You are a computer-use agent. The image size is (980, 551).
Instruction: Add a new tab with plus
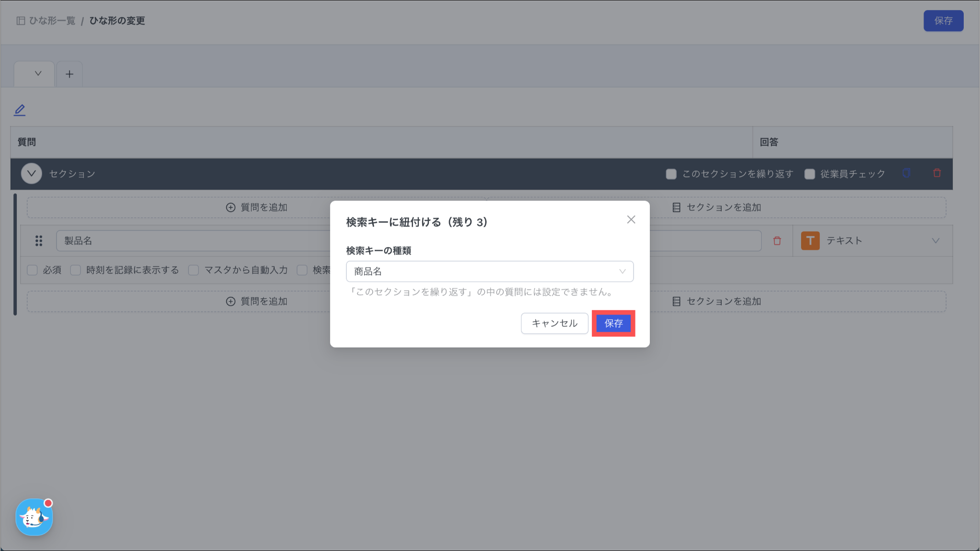coord(69,74)
